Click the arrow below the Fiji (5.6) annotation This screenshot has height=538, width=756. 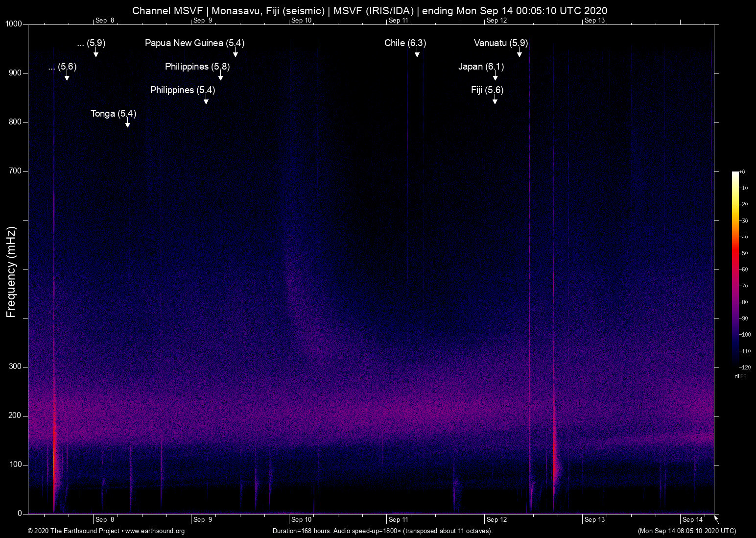[495, 101]
